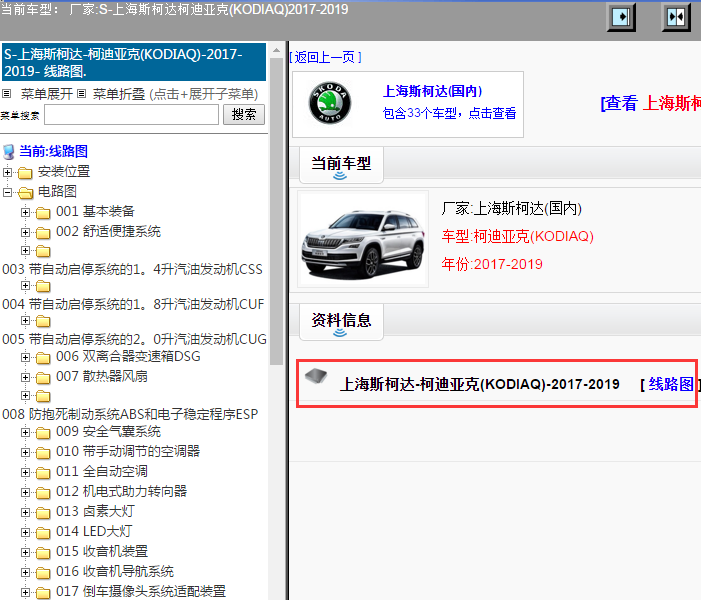The width and height of the screenshot is (701, 600).
Task: Expand the 009 安全气囊系统 node
Action: click(x=25, y=433)
